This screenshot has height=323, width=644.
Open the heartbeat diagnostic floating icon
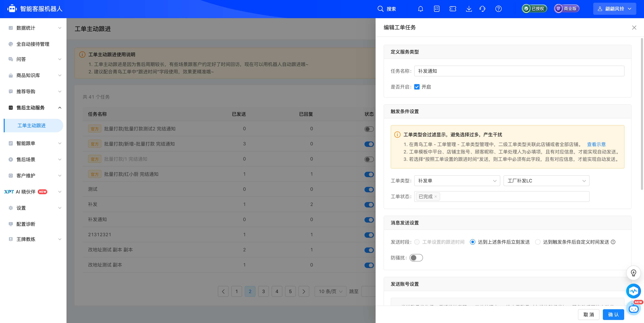point(633,291)
